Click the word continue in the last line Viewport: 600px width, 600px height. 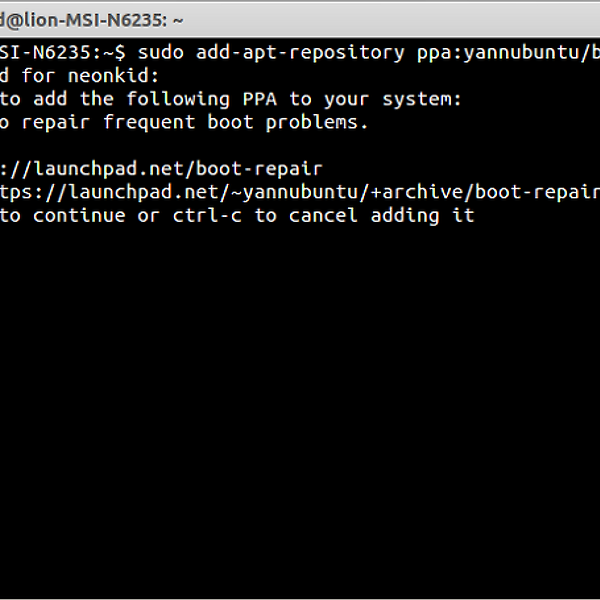[x=79, y=215]
